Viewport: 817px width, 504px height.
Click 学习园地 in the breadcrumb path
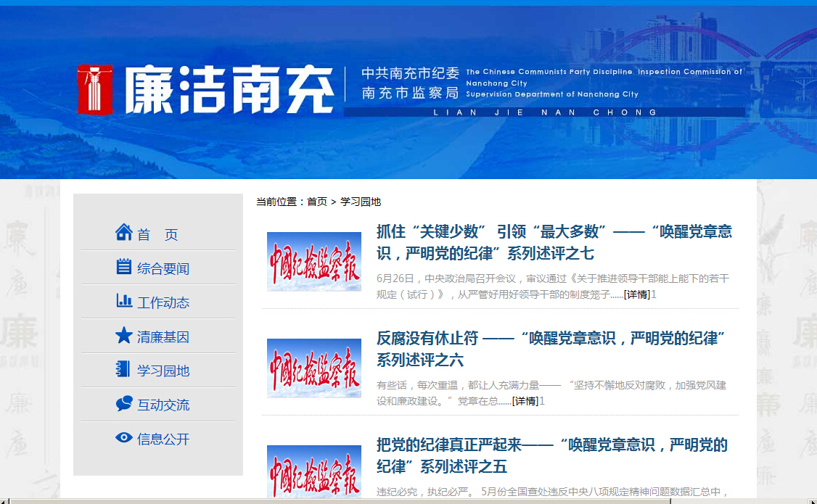coord(361,202)
